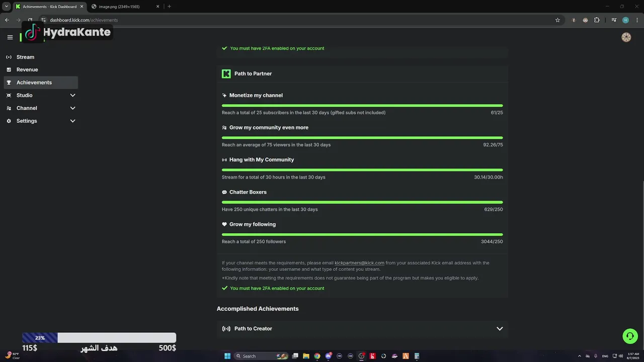The image size is (644, 362).
Task: Open the browser extensions puzzle icon
Action: (597, 20)
